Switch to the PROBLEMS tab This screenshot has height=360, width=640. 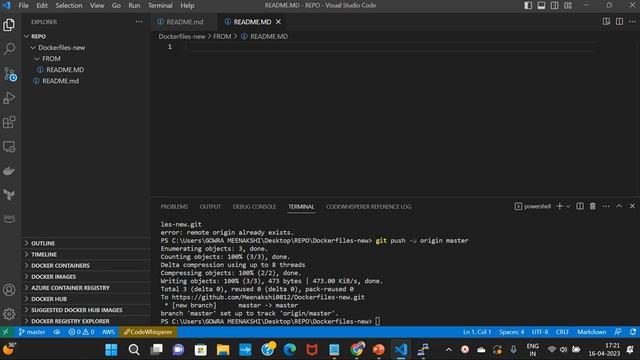pyautogui.click(x=174, y=207)
